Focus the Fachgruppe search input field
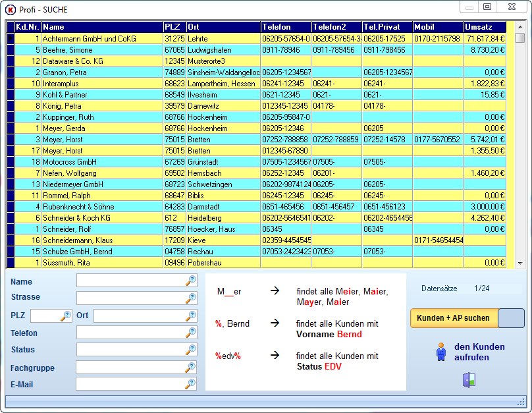The image size is (532, 413). 136,367
